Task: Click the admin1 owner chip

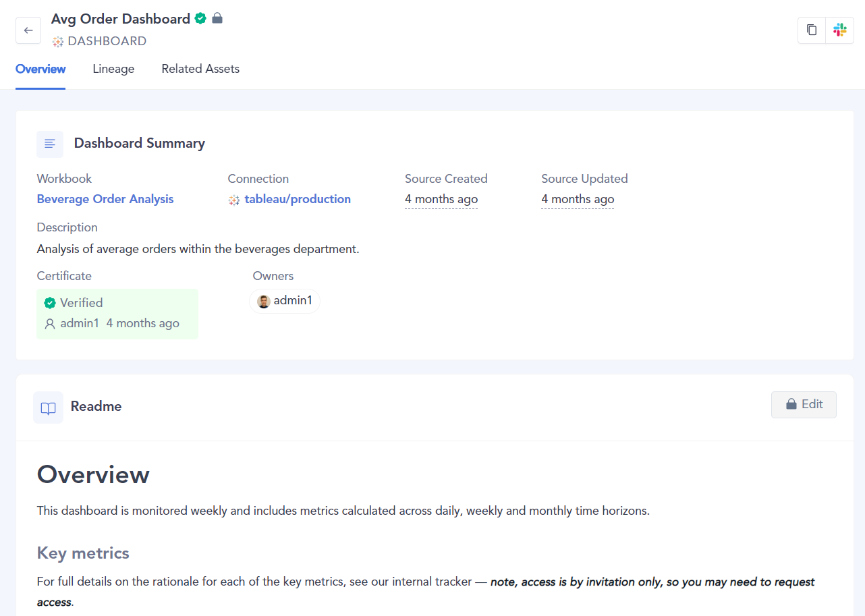Action: [x=285, y=300]
